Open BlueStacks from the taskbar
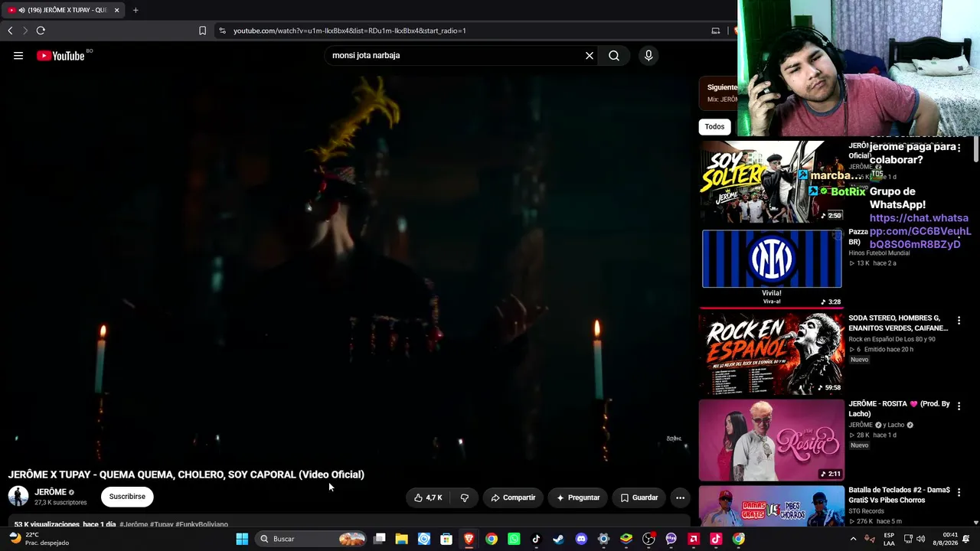The image size is (980, 551). point(626,539)
